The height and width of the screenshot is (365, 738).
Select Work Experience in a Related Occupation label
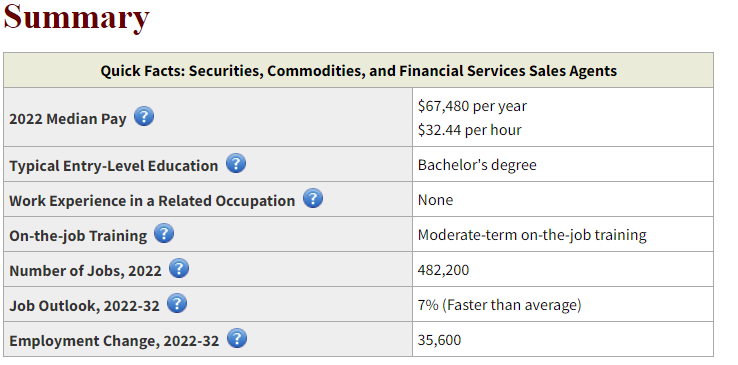[x=152, y=201]
